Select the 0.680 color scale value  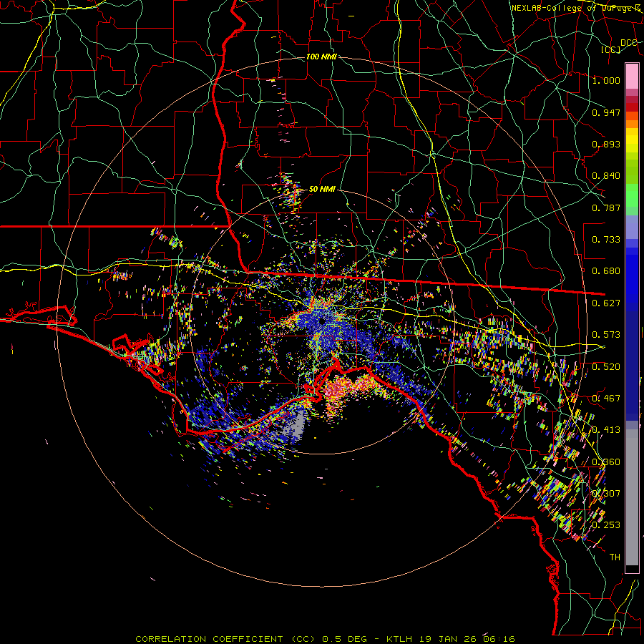(606, 271)
